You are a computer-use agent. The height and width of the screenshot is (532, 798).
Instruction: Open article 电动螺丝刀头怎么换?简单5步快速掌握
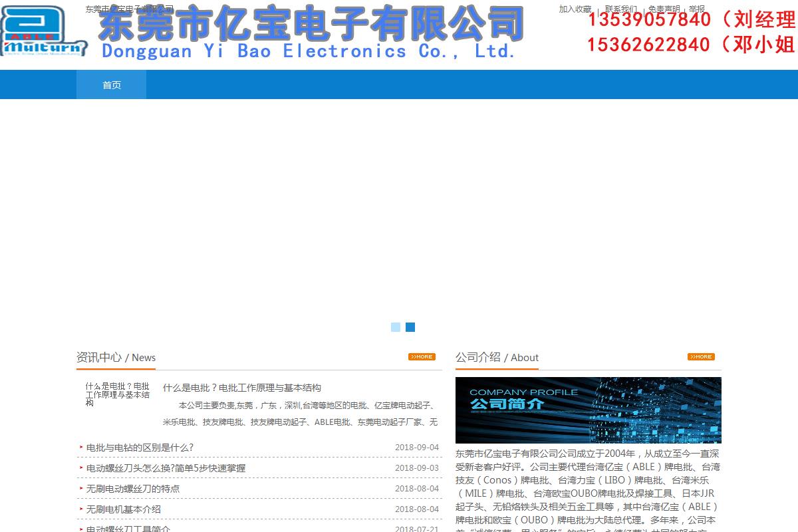[x=166, y=468]
